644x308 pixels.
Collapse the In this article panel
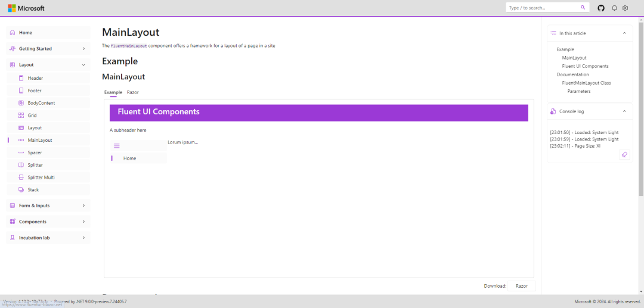pyautogui.click(x=624, y=33)
